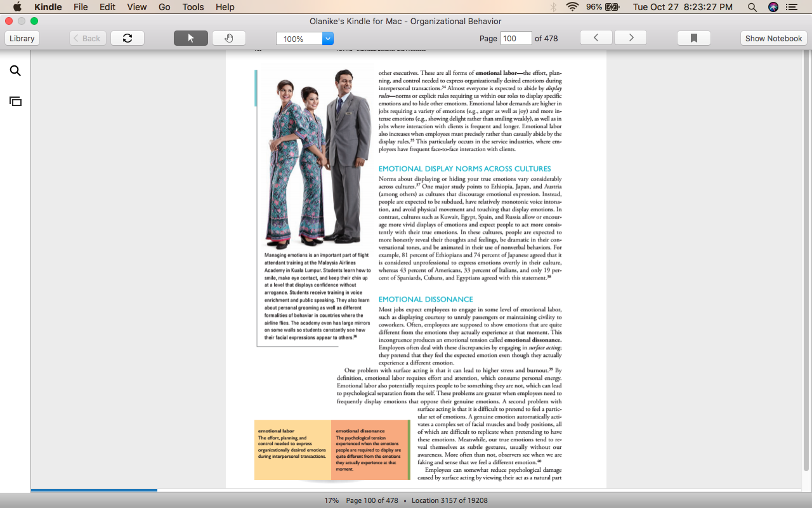
Task: Click the photo caption about Malaysia Airlines
Action: [317, 296]
